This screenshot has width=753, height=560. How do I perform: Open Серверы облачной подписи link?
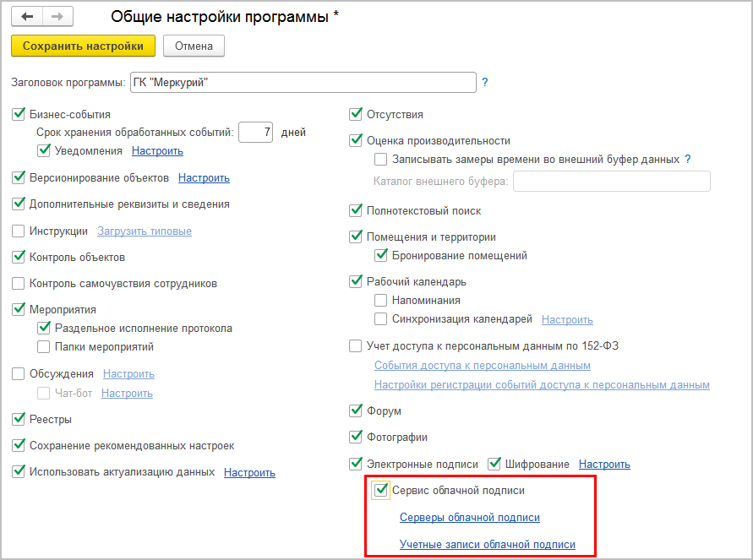pos(469,518)
